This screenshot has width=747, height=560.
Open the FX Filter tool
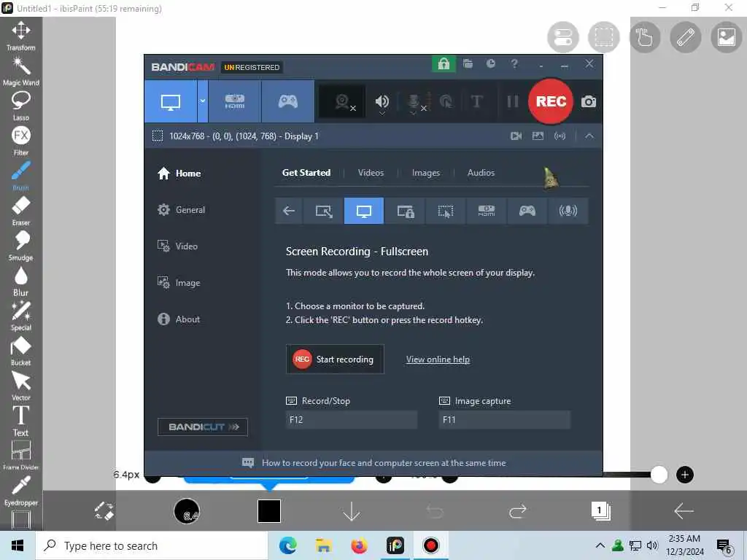[21, 141]
